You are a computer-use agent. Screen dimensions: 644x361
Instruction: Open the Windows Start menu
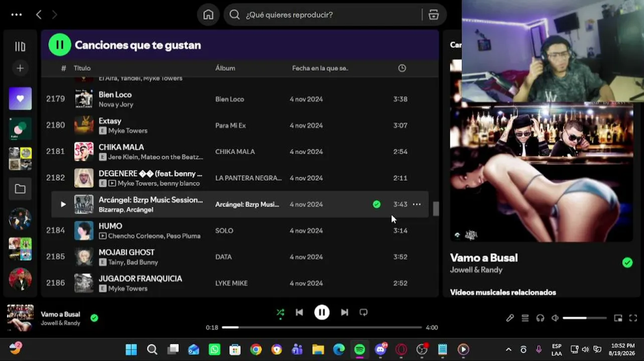[131, 349]
